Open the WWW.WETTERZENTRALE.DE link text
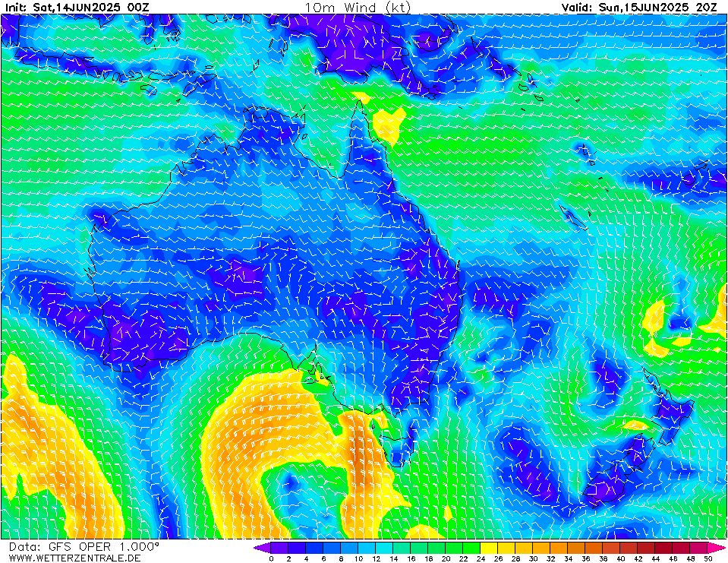The image size is (728, 563). tap(74, 558)
